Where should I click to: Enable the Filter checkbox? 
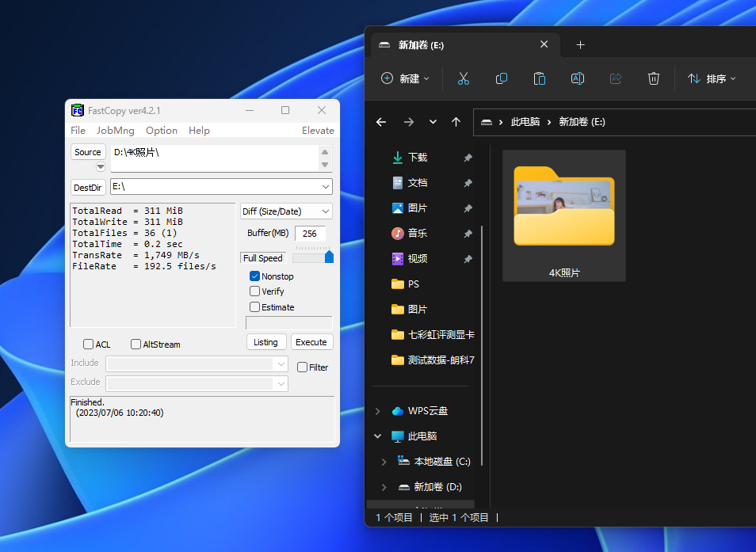click(302, 367)
